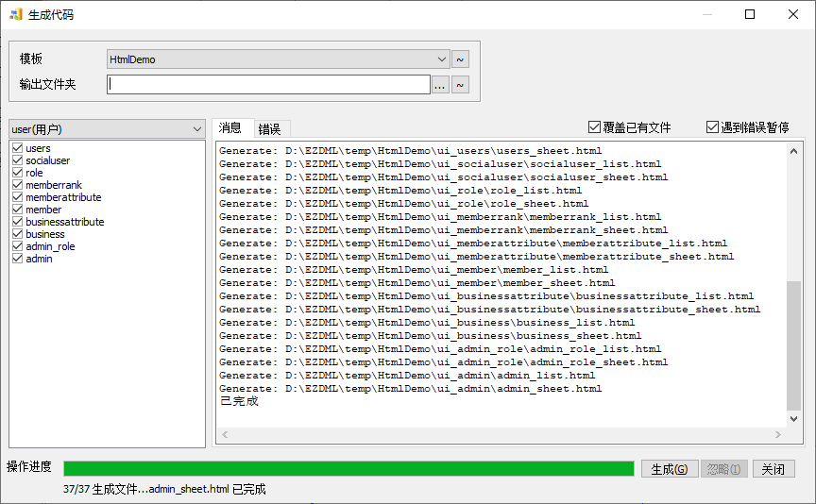Click the log scrollbar down arrow
816x504 pixels.
(793, 419)
